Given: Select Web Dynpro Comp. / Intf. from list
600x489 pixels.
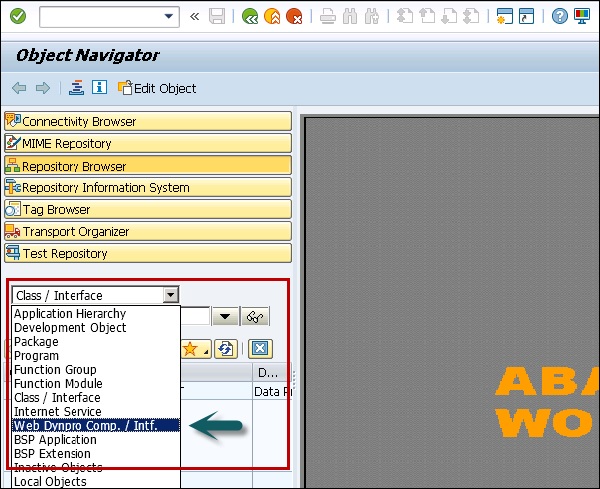Looking at the screenshot, I should [x=96, y=425].
